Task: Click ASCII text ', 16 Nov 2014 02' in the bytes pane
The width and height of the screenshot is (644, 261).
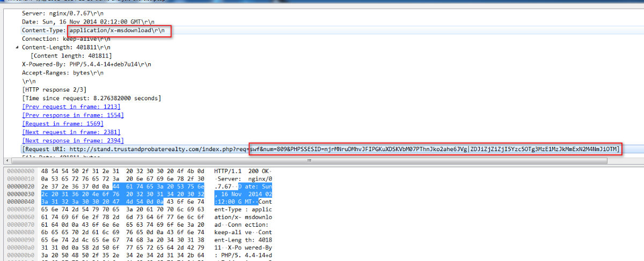Action: click(243, 193)
